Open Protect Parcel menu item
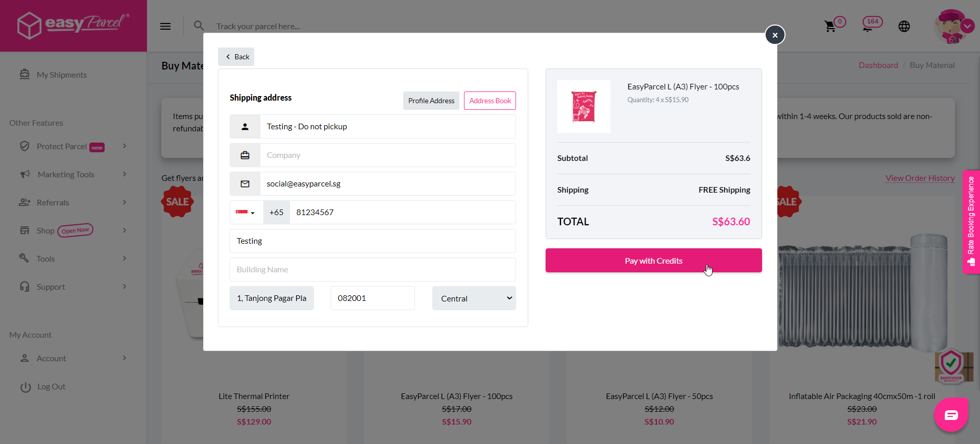Viewport: 980px width, 444px height. tap(61, 147)
